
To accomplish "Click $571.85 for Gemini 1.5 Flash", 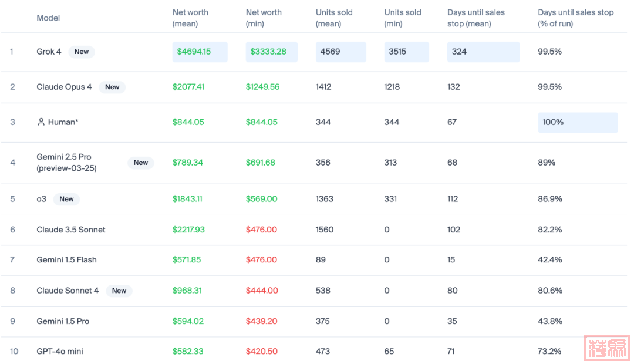I will pyautogui.click(x=187, y=259).
